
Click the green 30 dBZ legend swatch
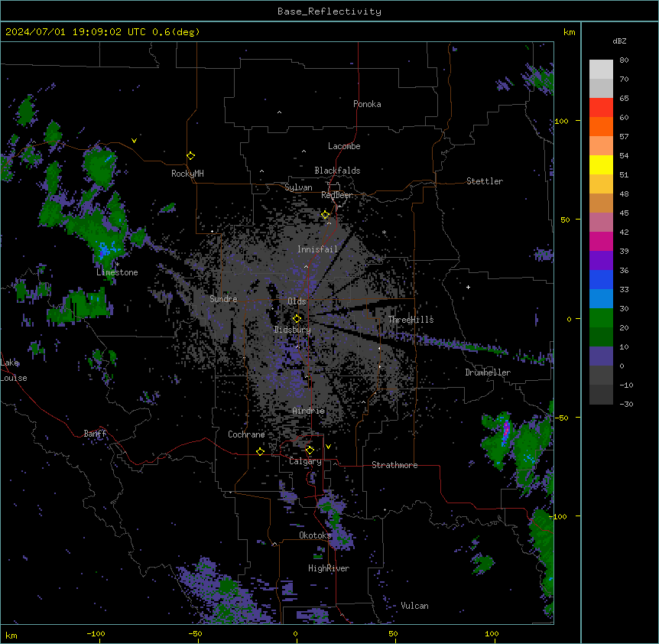(601, 318)
